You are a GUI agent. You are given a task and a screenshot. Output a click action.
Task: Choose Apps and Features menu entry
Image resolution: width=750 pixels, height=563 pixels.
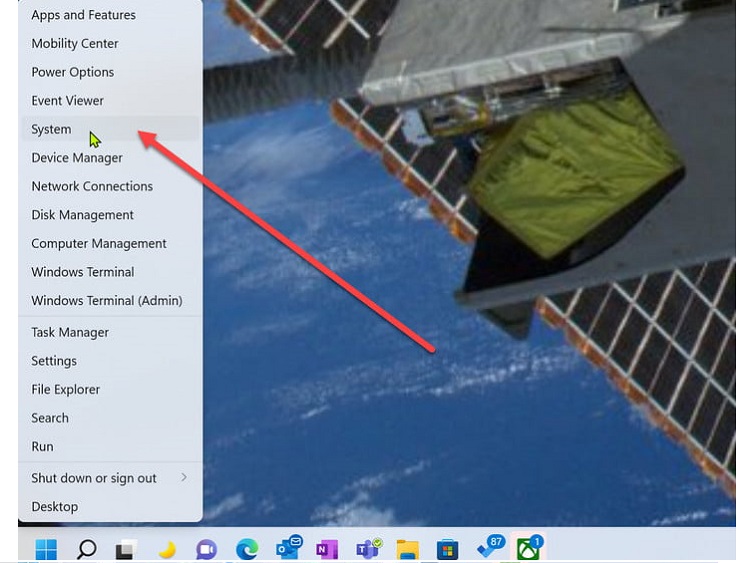point(83,15)
